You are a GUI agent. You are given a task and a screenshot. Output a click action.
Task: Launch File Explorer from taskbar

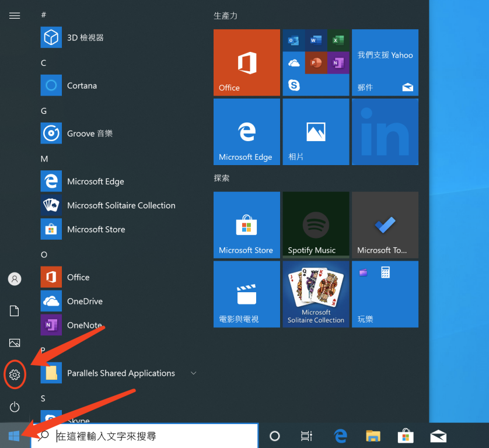[x=373, y=436]
